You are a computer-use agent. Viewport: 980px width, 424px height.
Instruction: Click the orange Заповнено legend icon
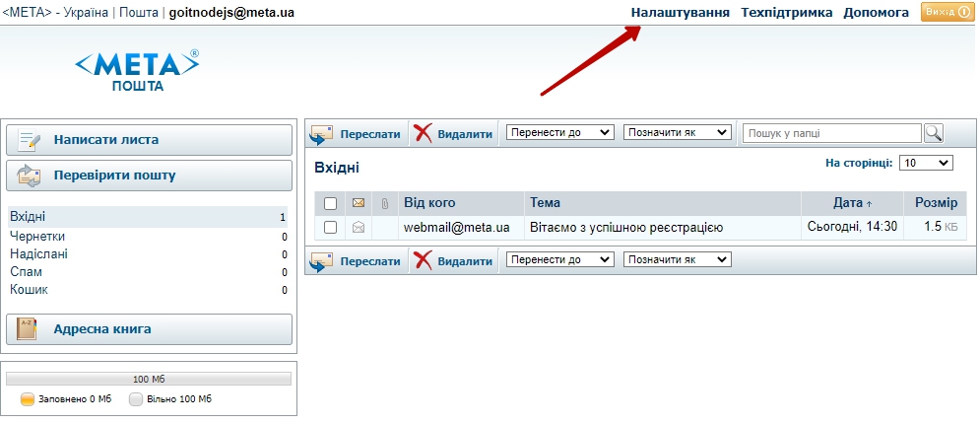tap(28, 399)
